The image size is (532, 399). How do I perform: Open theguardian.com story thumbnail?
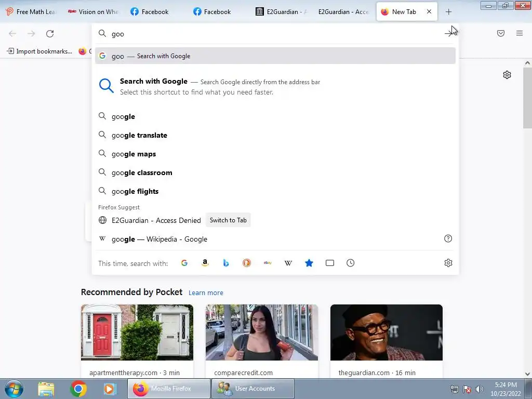pyautogui.click(x=387, y=332)
